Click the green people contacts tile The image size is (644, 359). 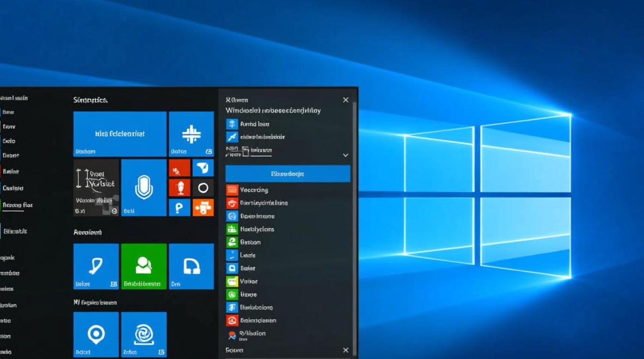click(x=144, y=266)
